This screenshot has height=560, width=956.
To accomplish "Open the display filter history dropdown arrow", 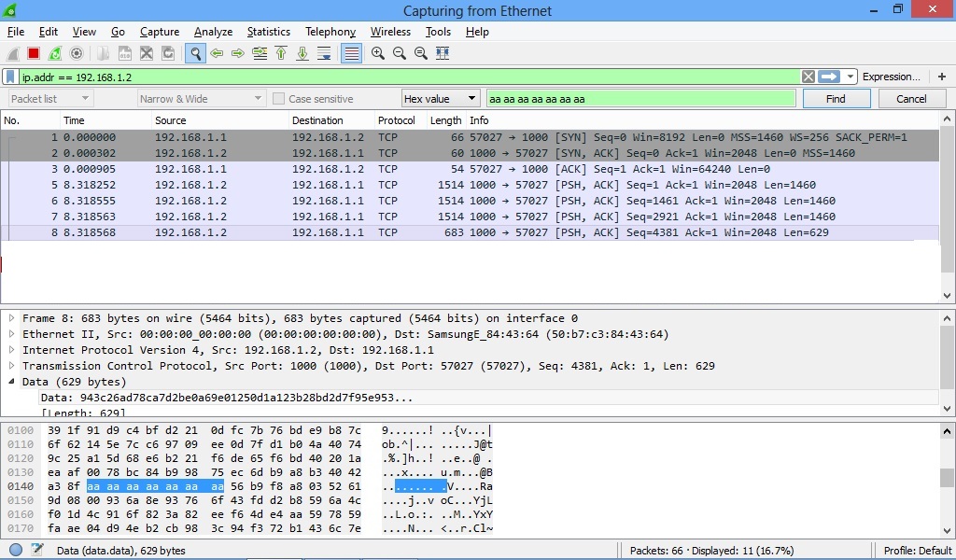I will tap(850, 77).
